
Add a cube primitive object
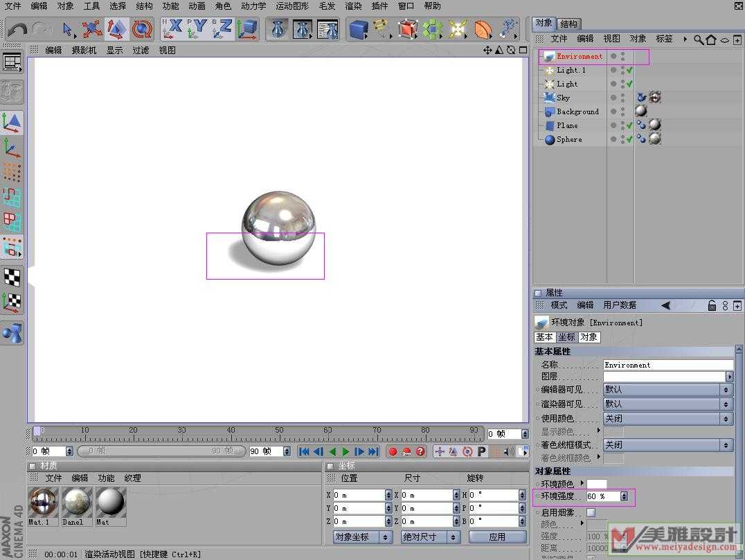pyautogui.click(x=358, y=29)
